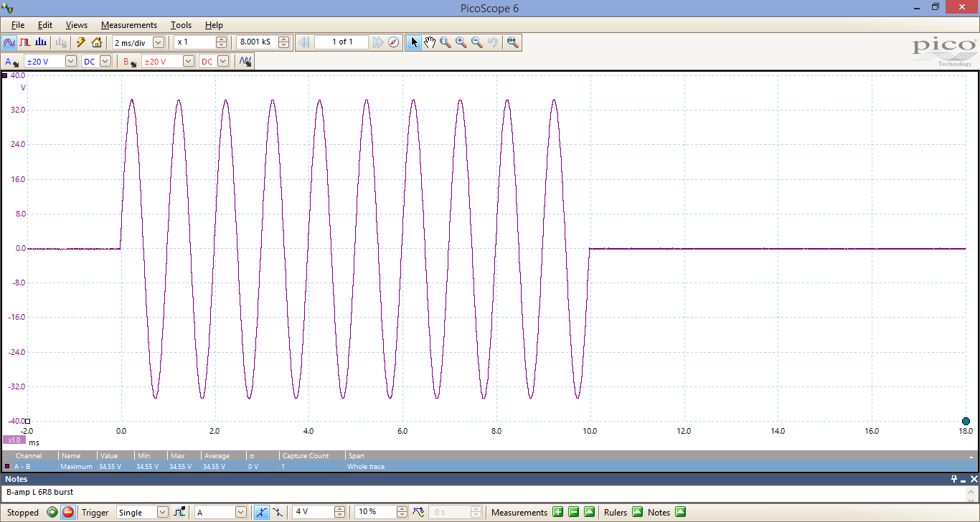Image resolution: width=980 pixels, height=522 pixels.
Task: Run the Auto setup lightning icon
Action: coord(81,42)
